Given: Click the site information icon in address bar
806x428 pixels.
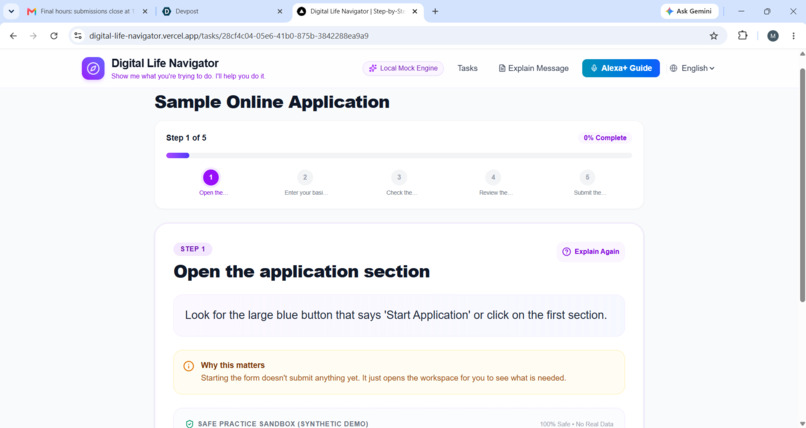Looking at the screenshot, I should (78, 35).
